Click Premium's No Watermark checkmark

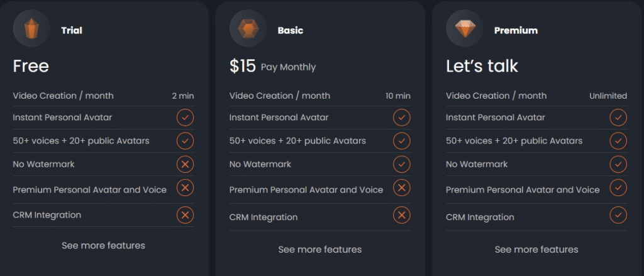click(x=618, y=164)
